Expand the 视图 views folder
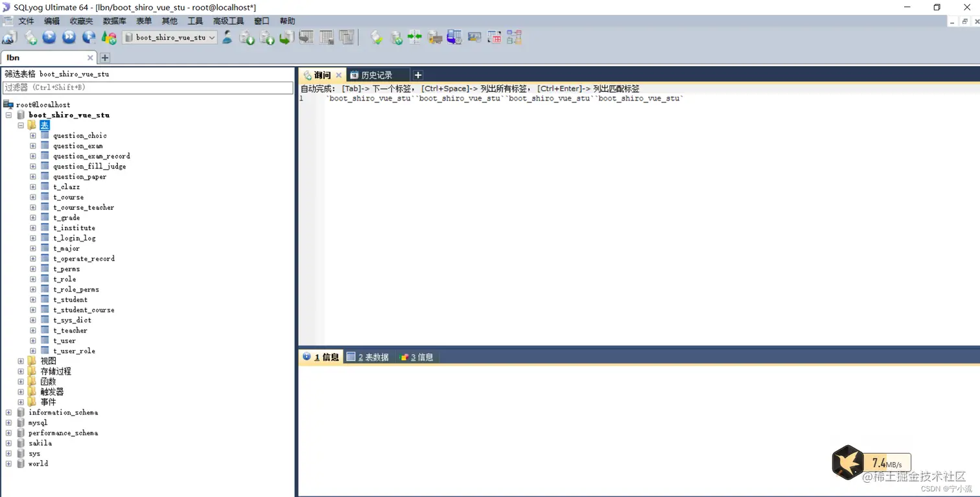The image size is (980, 497). pyautogui.click(x=21, y=361)
